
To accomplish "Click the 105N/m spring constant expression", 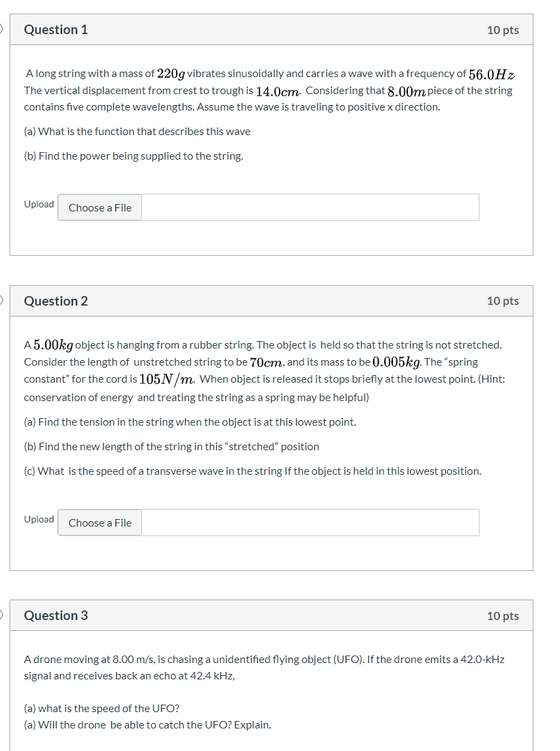I will tap(167, 379).
